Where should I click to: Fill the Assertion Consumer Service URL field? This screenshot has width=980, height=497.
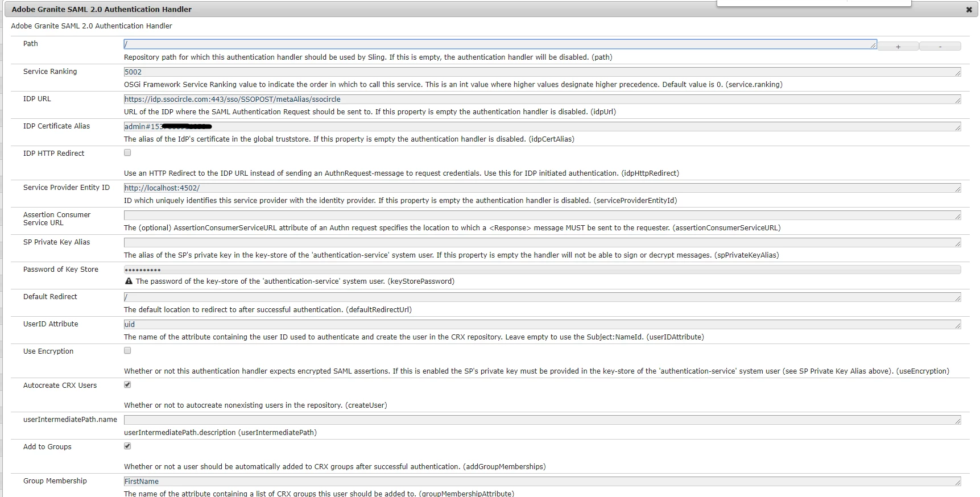tap(543, 216)
